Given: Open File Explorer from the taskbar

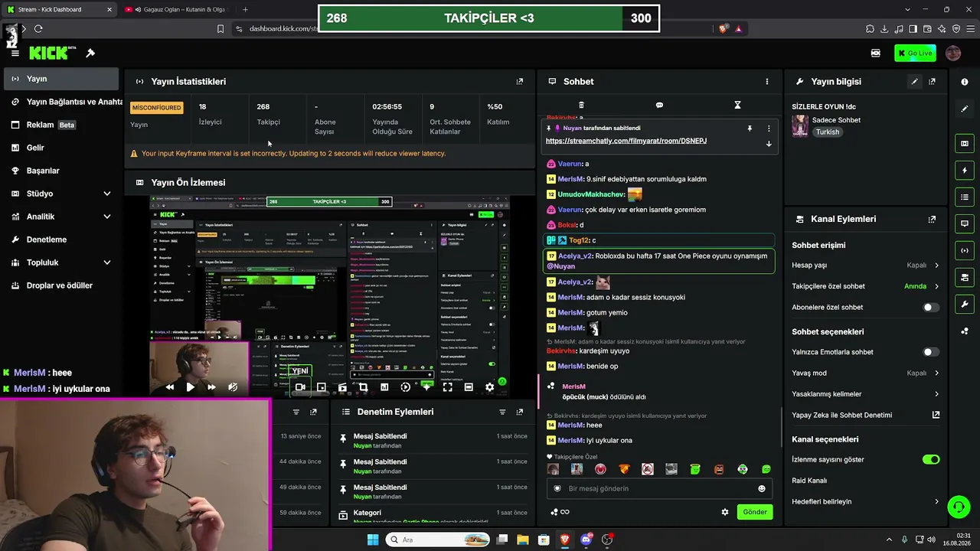Looking at the screenshot, I should [523, 540].
